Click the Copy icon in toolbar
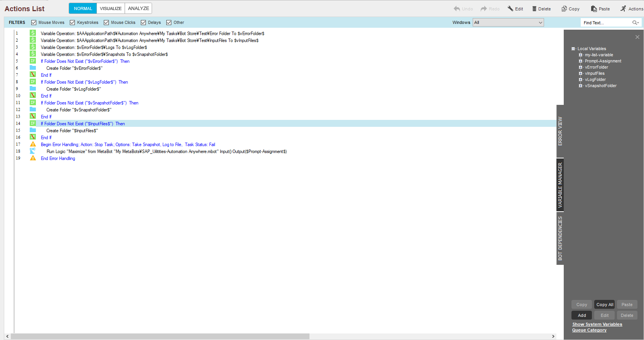 [564, 8]
